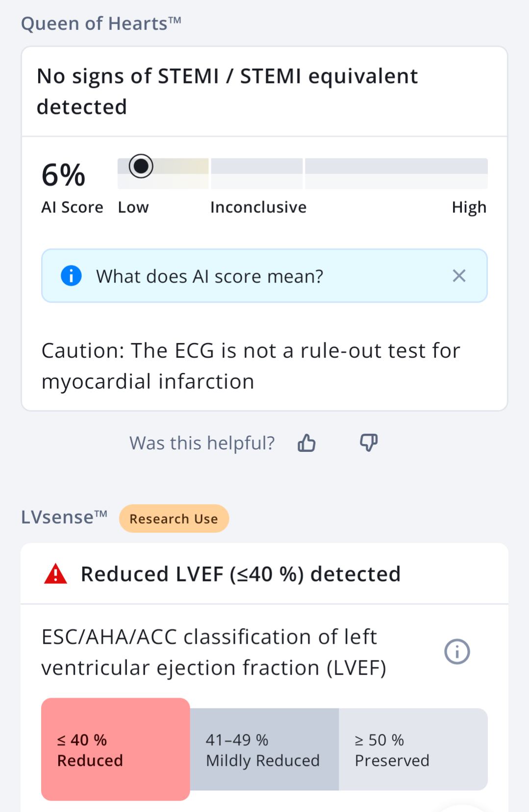The width and height of the screenshot is (529, 812).
Task: Dismiss the 'What does AI score mean?' banner
Action: 459,276
